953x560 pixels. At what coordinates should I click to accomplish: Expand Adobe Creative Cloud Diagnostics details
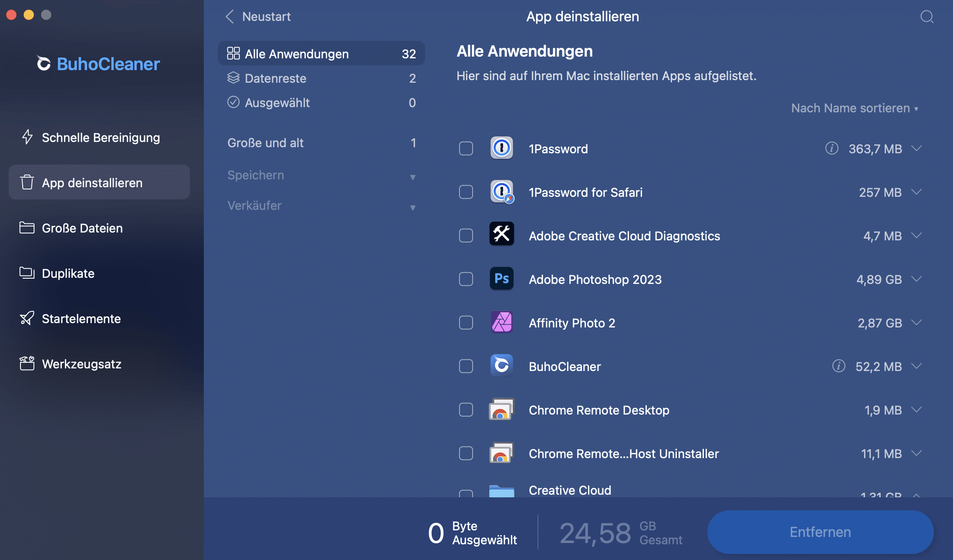coord(916,236)
